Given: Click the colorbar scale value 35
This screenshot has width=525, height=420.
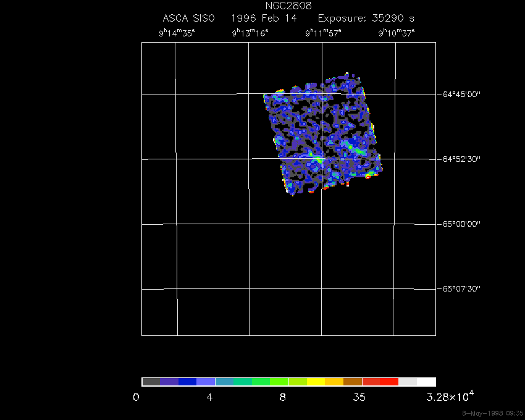Looking at the screenshot, I should [x=359, y=398].
